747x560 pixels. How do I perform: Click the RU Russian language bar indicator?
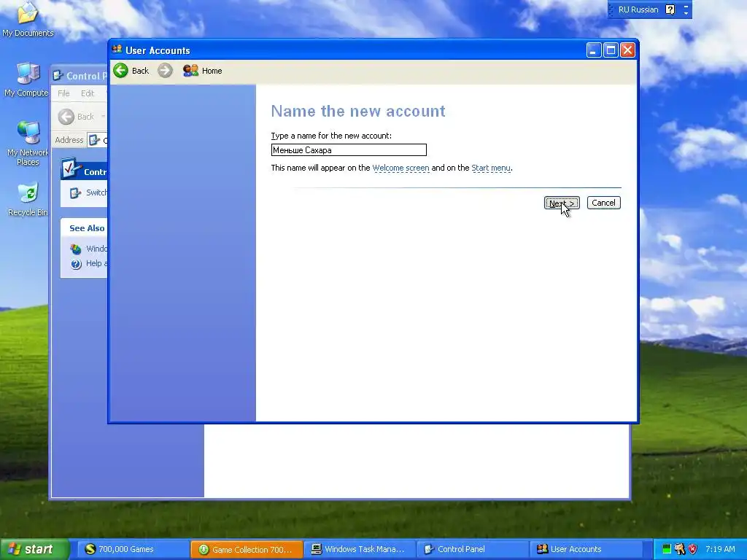tap(638, 9)
